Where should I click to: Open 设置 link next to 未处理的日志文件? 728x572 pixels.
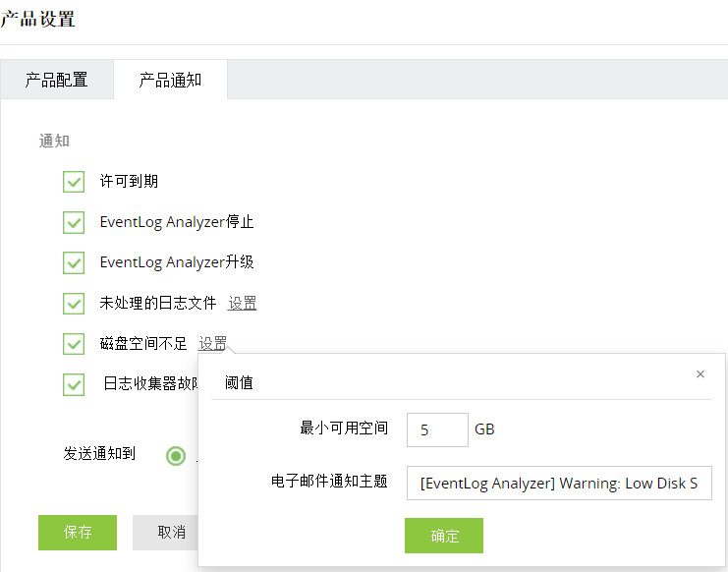[x=243, y=304]
